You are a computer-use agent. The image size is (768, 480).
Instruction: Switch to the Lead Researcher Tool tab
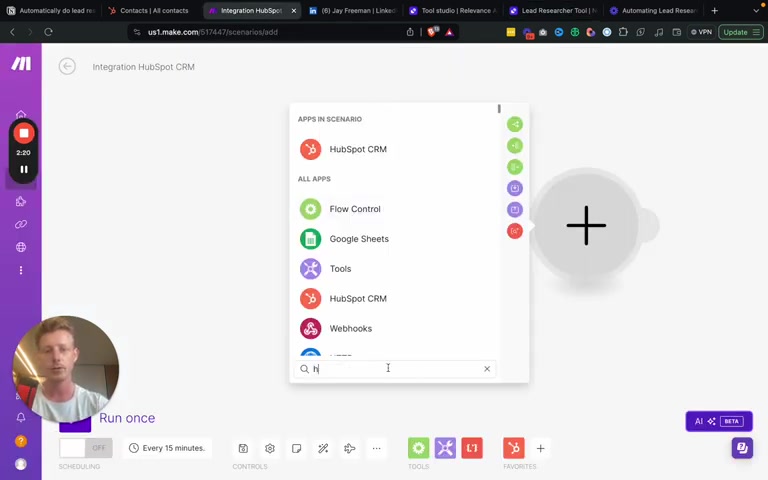[553, 10]
